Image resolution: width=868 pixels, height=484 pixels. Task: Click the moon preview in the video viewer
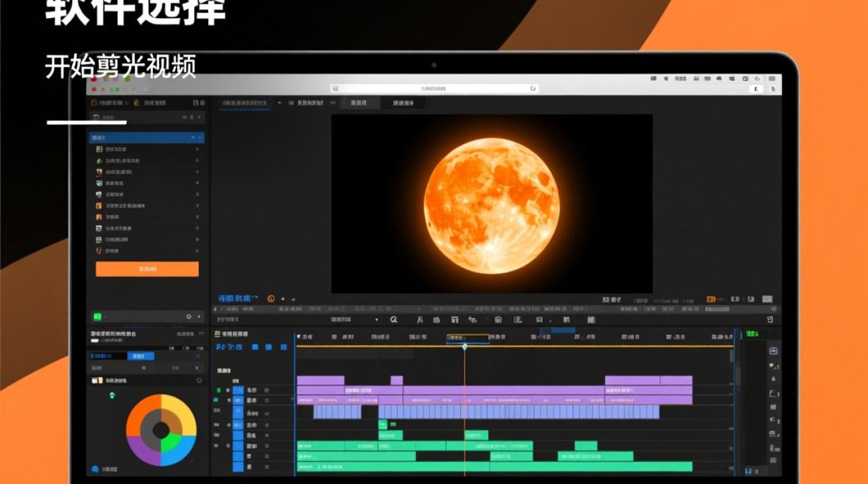coord(492,205)
